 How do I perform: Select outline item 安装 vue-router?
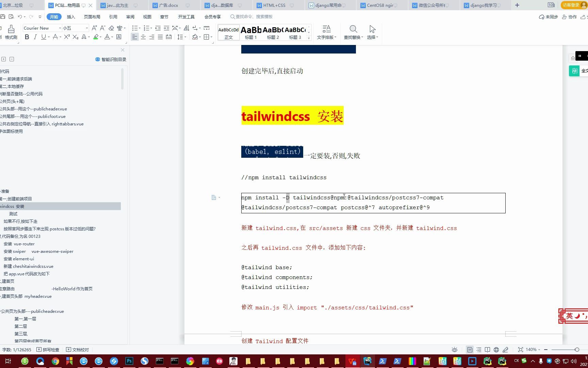point(19,244)
